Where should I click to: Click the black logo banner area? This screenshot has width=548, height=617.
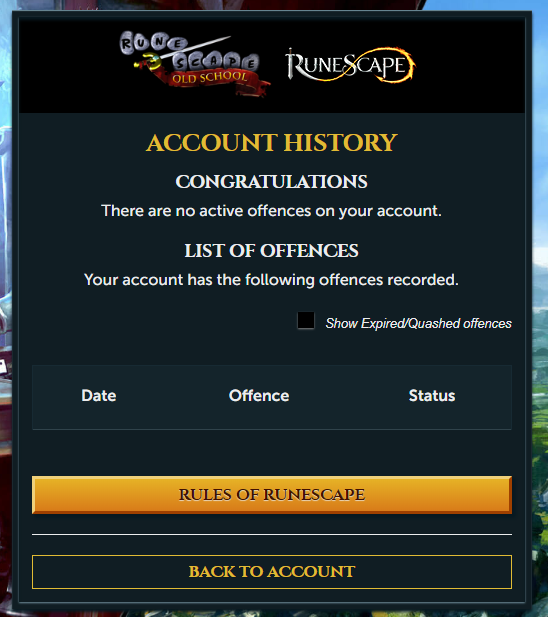[x=272, y=66]
